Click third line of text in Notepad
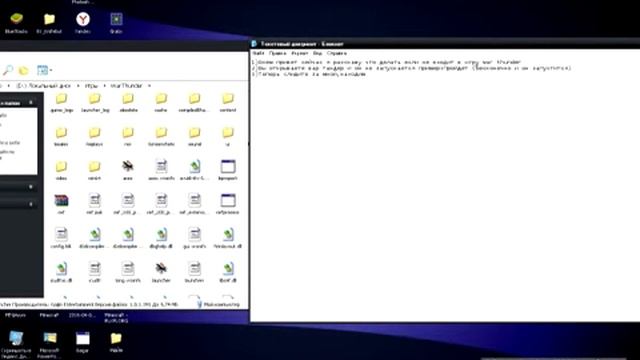 (x=309, y=75)
